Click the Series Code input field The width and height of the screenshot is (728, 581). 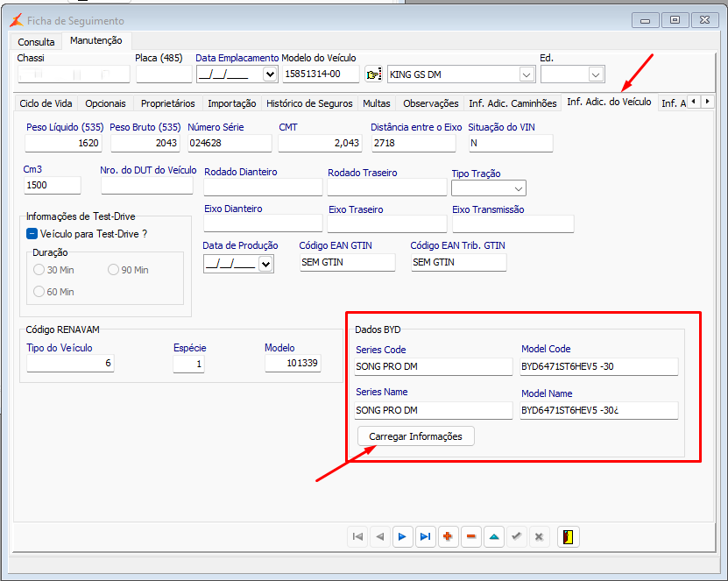434,366
